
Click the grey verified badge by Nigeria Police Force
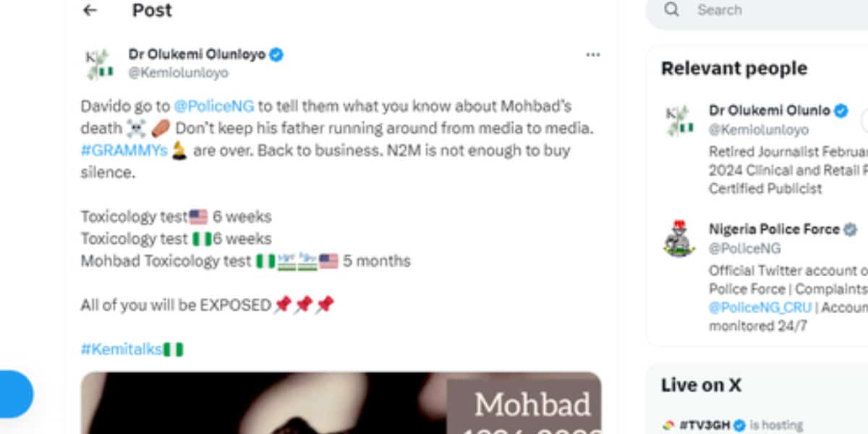click(x=851, y=229)
